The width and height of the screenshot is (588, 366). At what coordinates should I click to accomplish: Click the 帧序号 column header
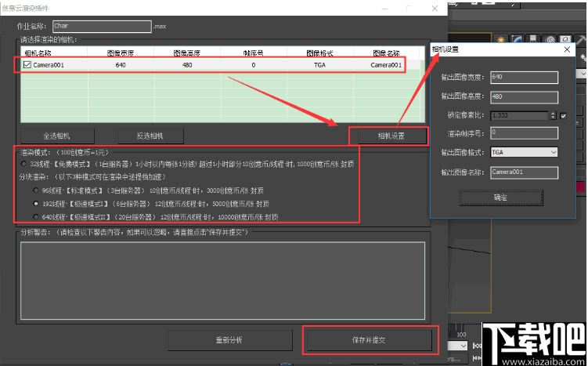click(x=254, y=53)
